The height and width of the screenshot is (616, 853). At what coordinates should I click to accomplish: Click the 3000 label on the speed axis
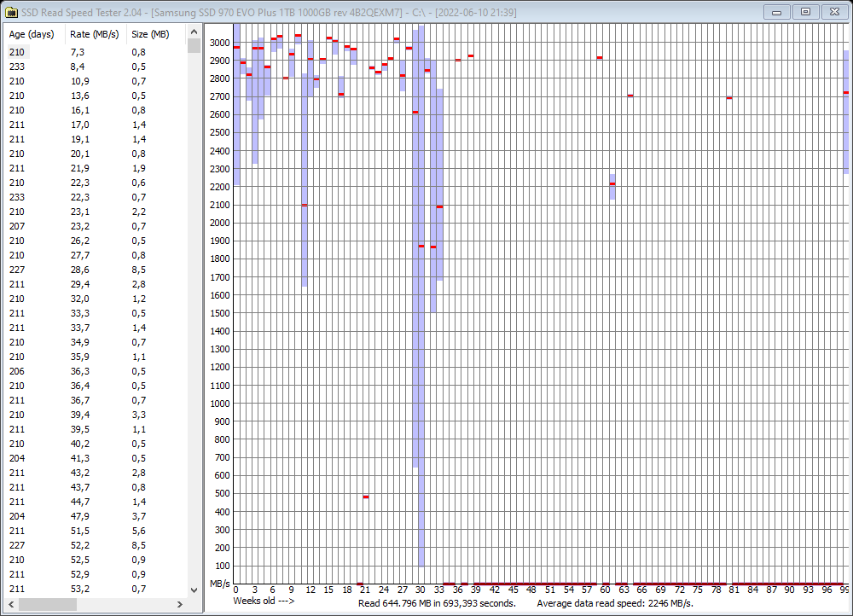click(x=220, y=43)
